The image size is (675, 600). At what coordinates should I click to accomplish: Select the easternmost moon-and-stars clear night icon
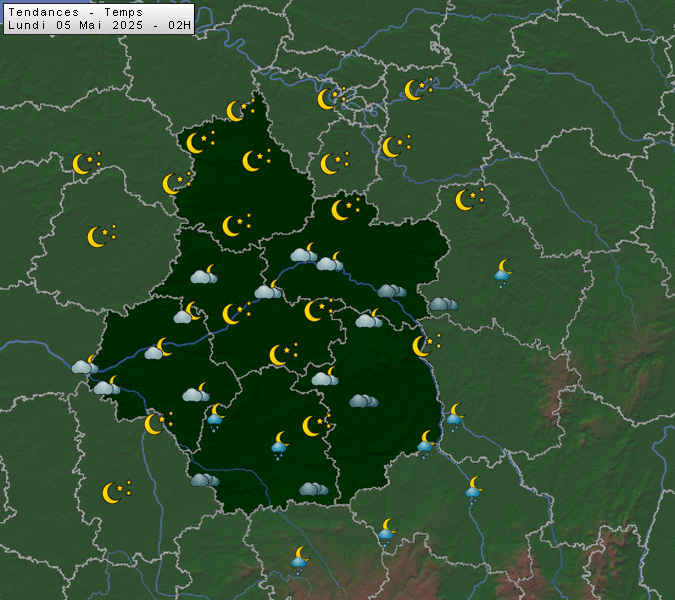[470, 199]
